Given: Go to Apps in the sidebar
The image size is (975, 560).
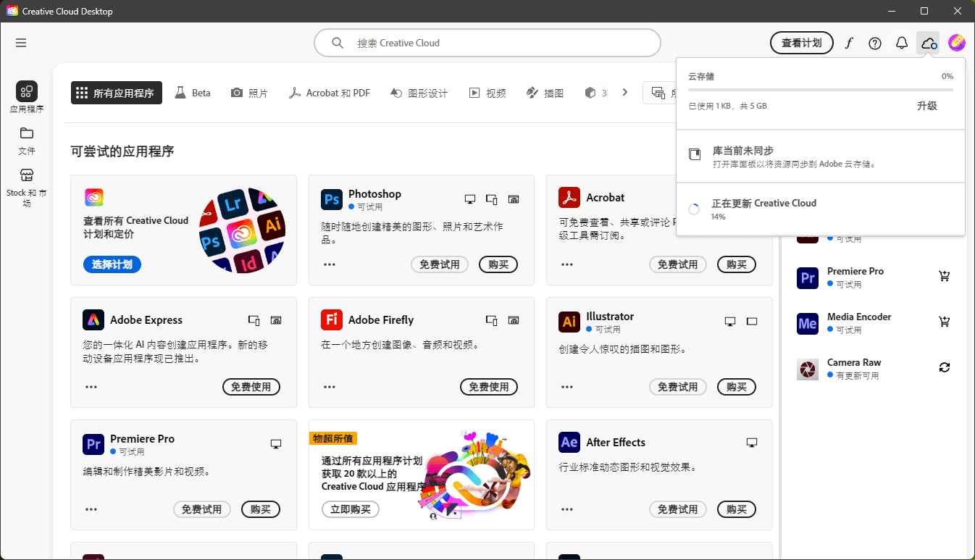Looking at the screenshot, I should pyautogui.click(x=27, y=97).
